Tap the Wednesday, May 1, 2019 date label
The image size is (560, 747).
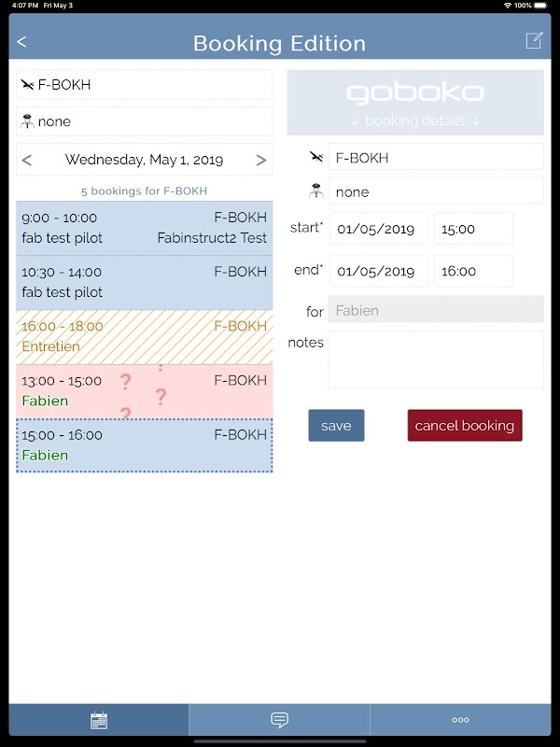(144, 160)
